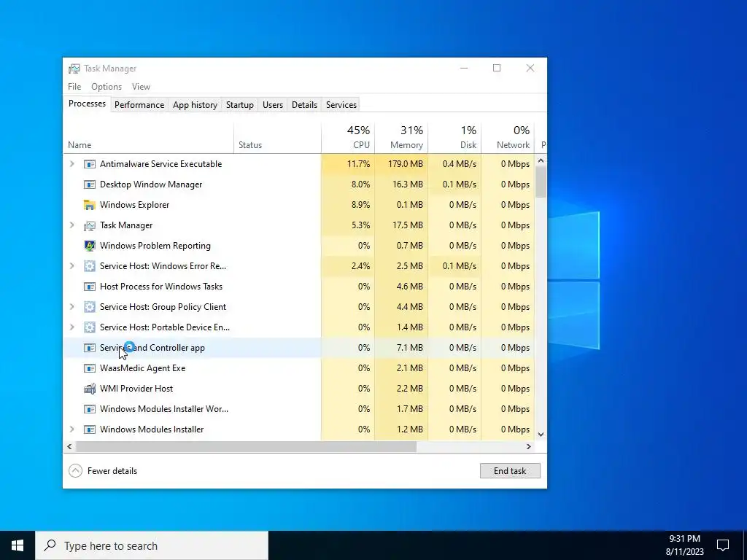The image size is (747, 560).
Task: Click the Windows Explorer folder icon
Action: (89, 205)
